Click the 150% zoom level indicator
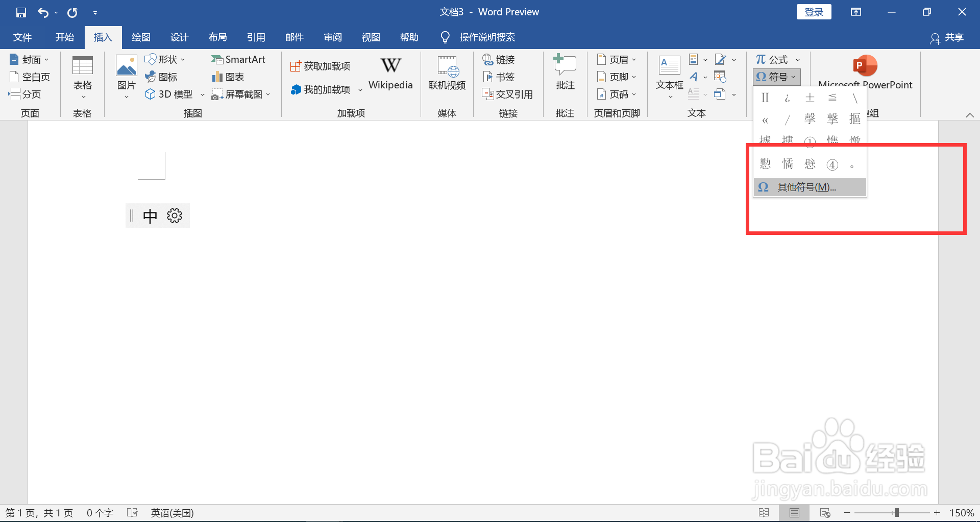 pyautogui.click(x=962, y=512)
